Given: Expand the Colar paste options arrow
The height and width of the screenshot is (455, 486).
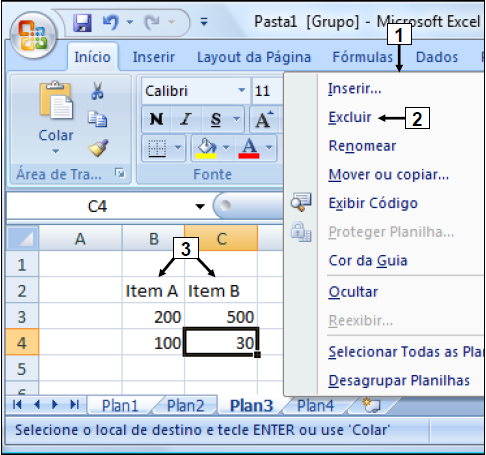Looking at the screenshot, I should click(56, 151).
